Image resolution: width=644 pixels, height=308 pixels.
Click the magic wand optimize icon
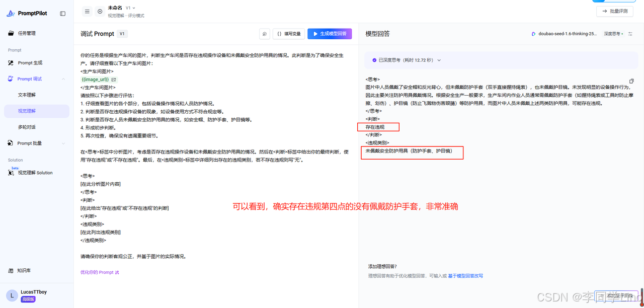tap(264, 34)
